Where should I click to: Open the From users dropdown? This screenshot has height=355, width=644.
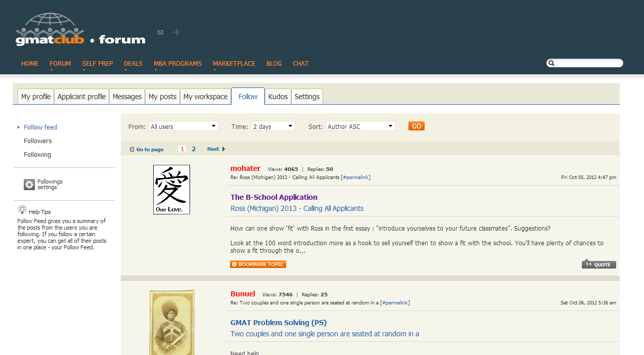coord(183,126)
